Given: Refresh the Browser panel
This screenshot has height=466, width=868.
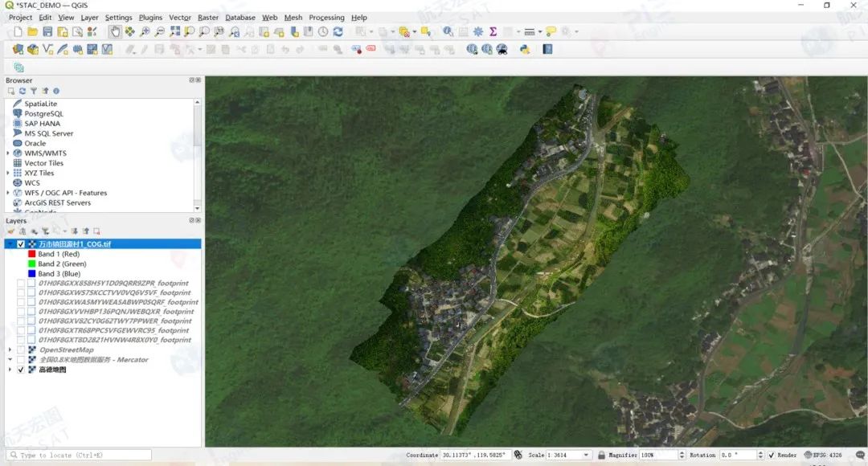Looking at the screenshot, I should pyautogui.click(x=23, y=91).
